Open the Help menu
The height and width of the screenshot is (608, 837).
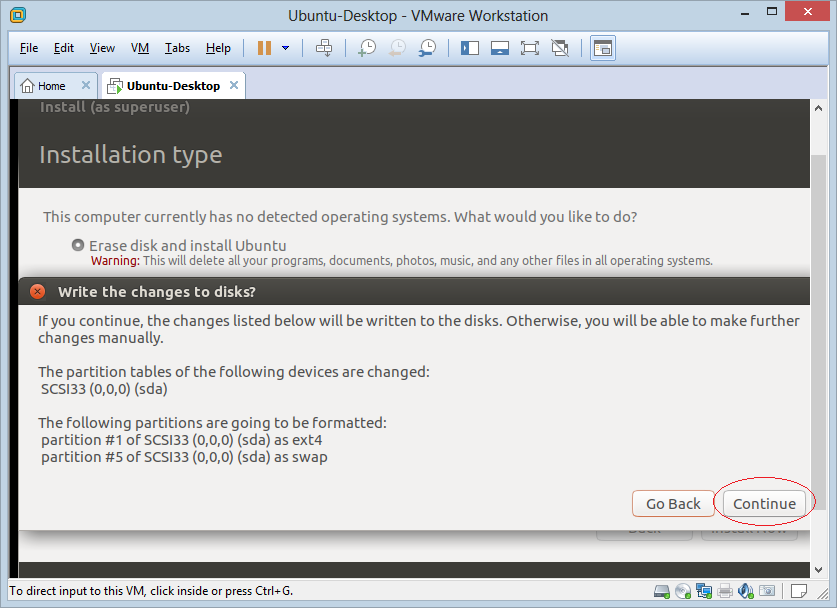coord(218,48)
